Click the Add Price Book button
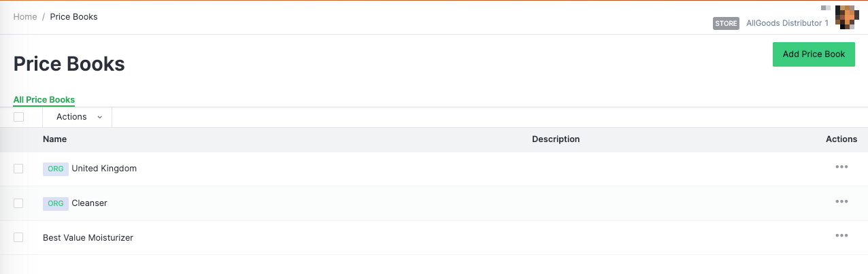Screen dimensions: 868x274 [814, 54]
